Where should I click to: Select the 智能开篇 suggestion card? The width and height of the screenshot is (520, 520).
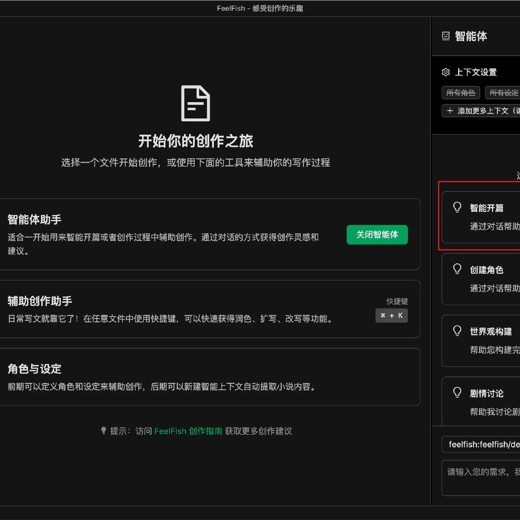coord(481,217)
